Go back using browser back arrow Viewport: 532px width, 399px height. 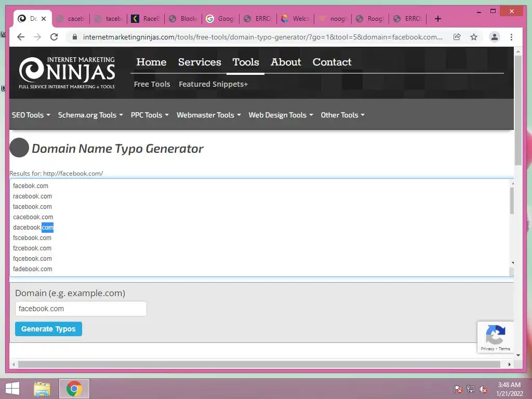[x=21, y=37]
